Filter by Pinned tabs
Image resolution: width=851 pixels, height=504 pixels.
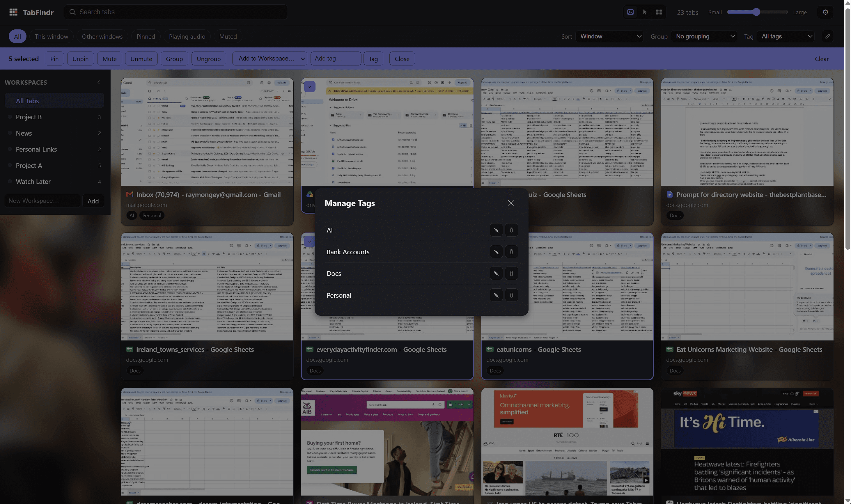146,36
